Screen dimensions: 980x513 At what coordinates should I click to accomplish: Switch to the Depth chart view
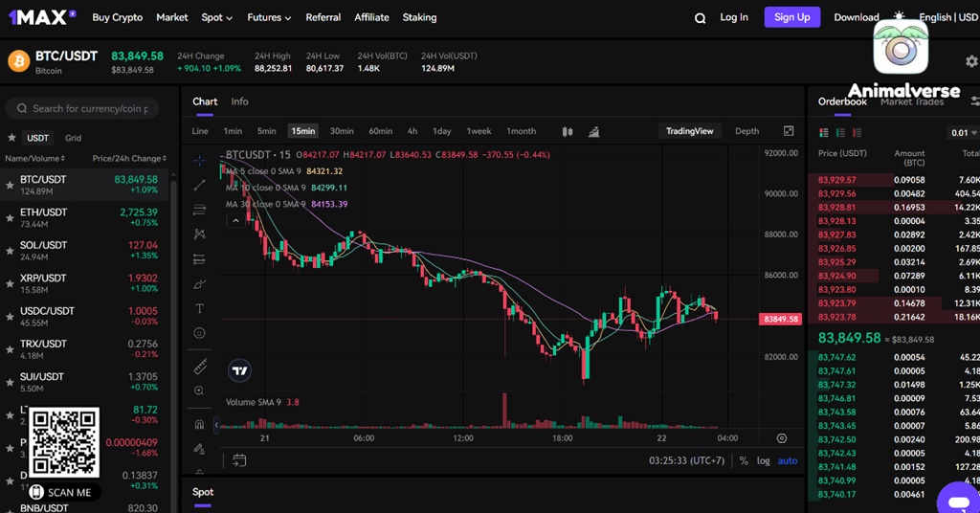point(746,131)
